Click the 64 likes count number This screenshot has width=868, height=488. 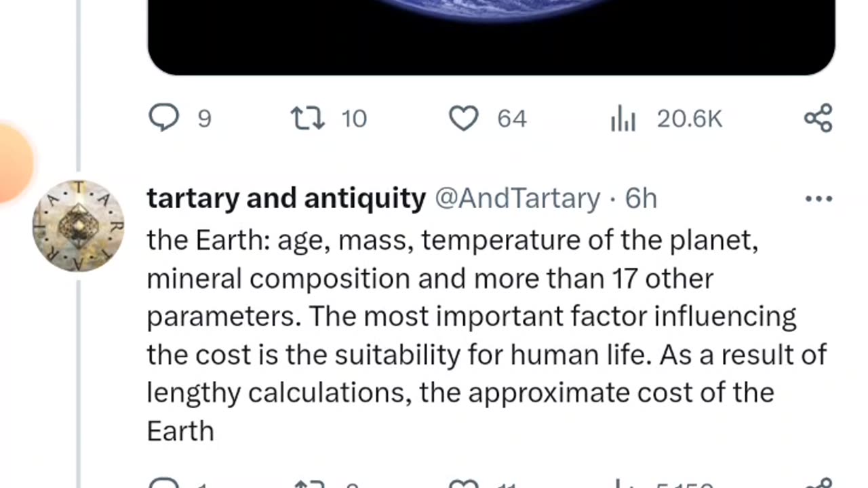(512, 119)
